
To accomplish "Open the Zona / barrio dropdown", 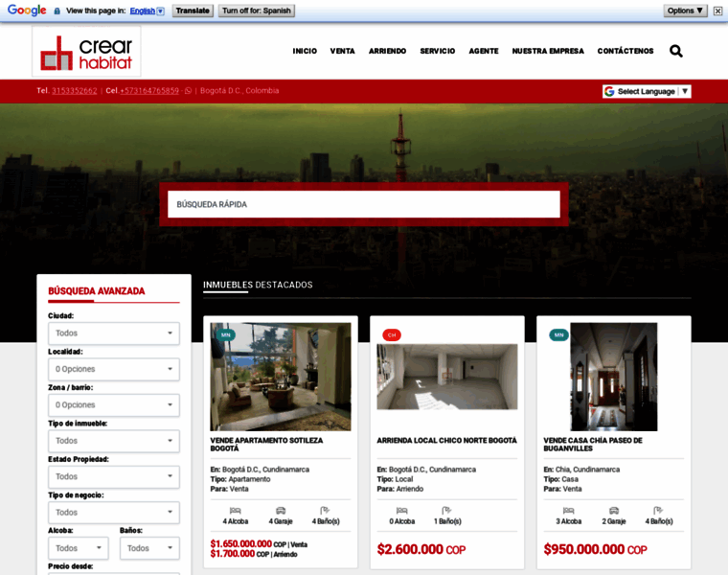I will [x=114, y=405].
